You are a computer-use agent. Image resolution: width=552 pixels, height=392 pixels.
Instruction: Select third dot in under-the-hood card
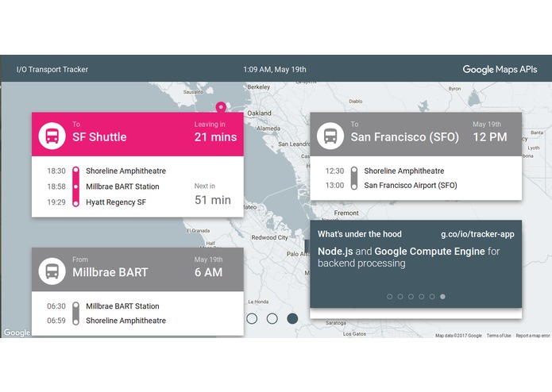coord(411,296)
